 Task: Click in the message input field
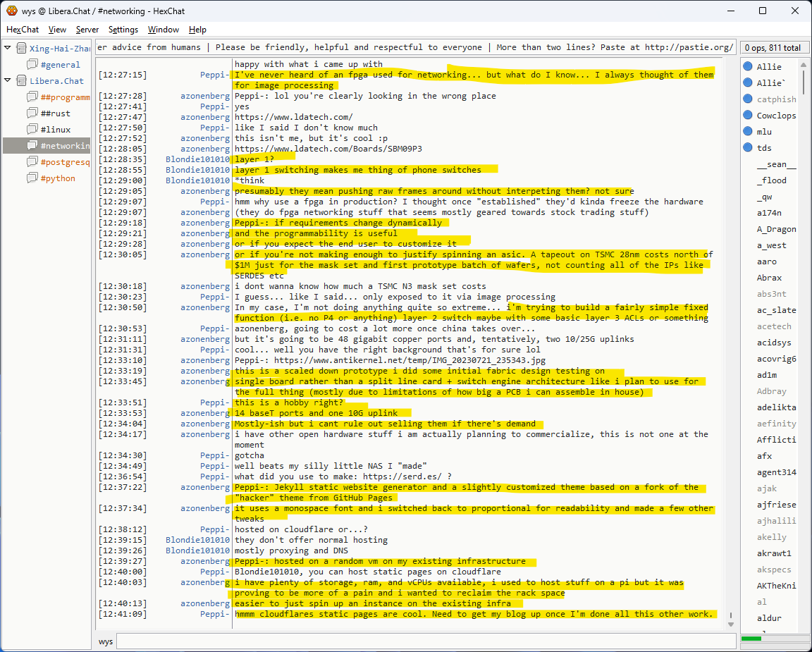pos(426,641)
